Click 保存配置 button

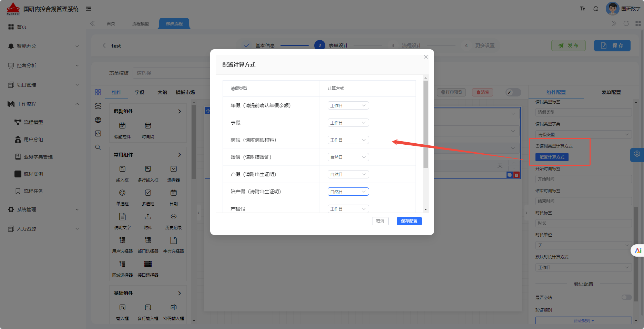(409, 221)
